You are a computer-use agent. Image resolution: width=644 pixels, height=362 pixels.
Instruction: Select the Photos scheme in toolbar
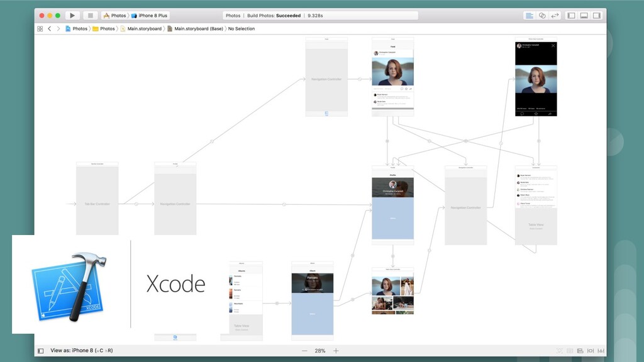[x=114, y=16]
